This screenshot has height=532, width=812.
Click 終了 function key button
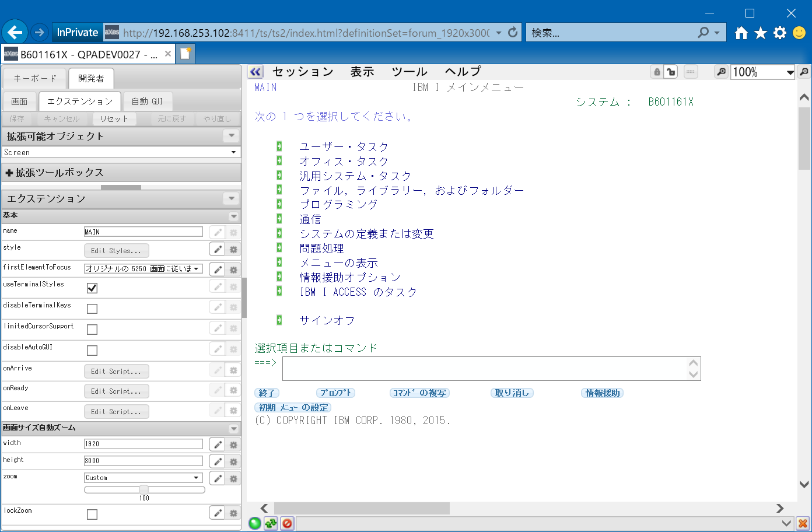coord(267,393)
